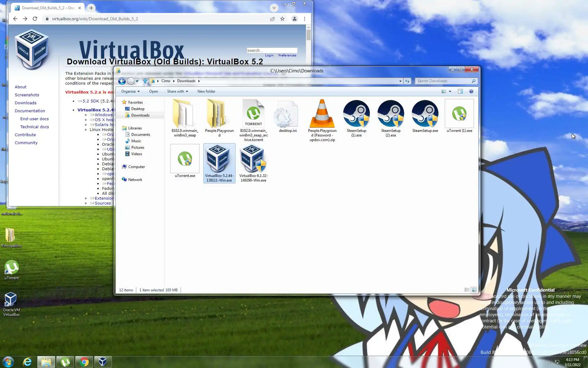Switch to details view in status bar
This screenshot has width=588, height=368.
(467, 290)
